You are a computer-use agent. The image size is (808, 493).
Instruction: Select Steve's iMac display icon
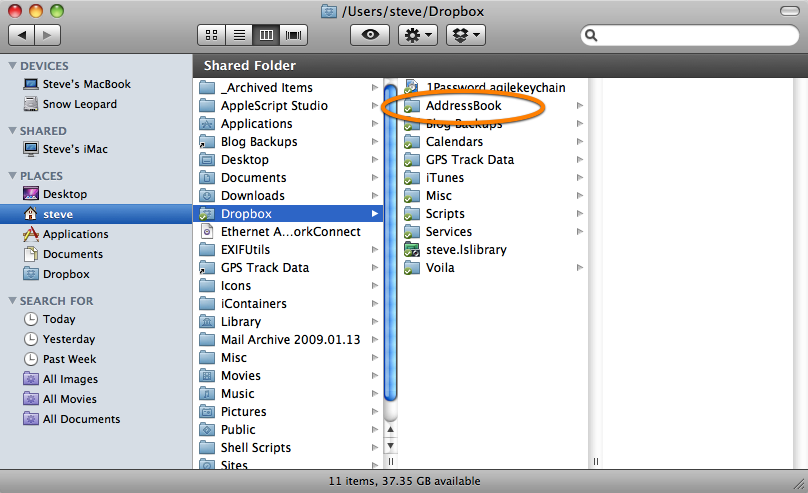tap(31, 149)
